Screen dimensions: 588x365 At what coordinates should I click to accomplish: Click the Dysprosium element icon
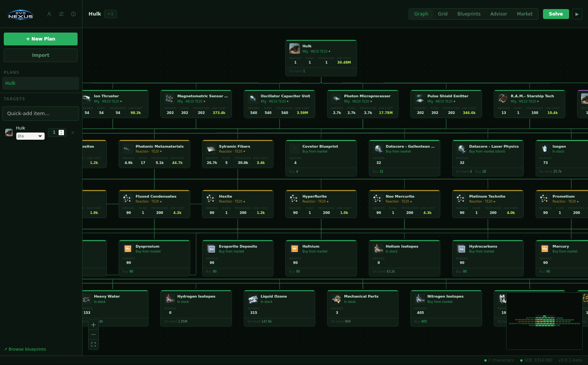tap(128, 248)
